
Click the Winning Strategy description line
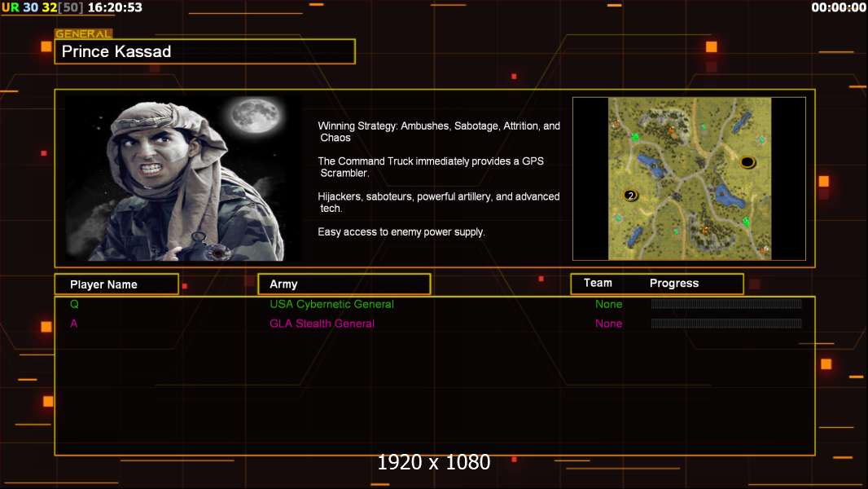pos(439,126)
